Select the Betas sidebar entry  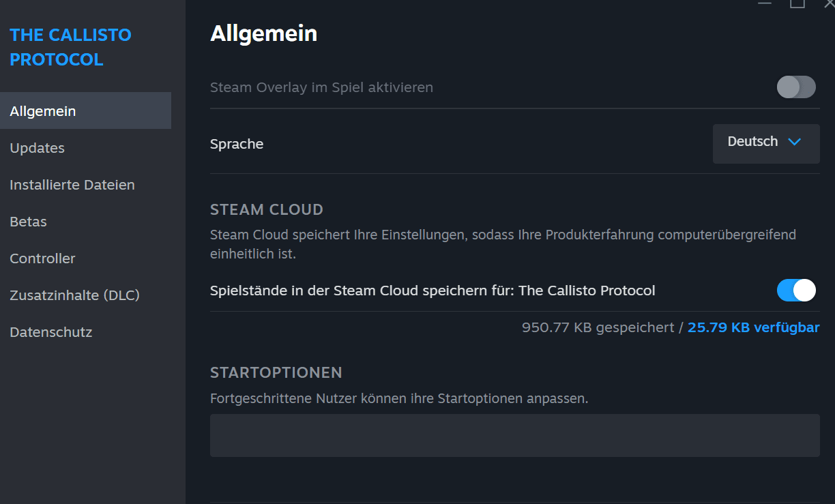pos(29,222)
